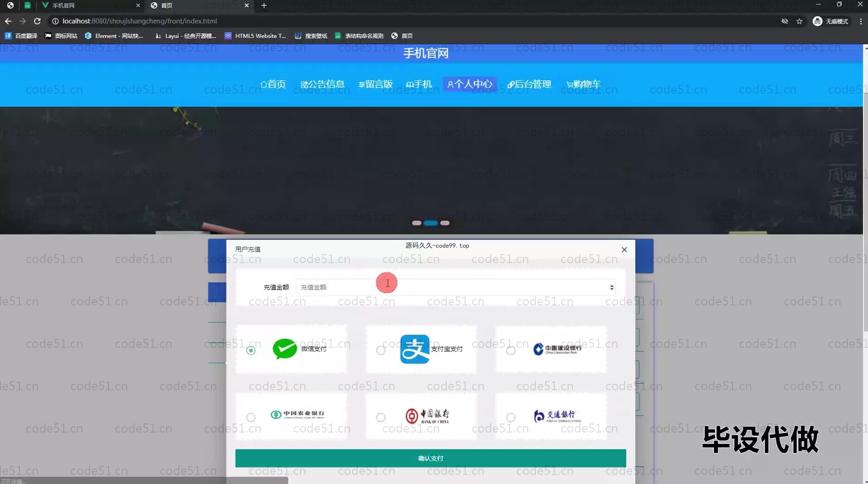Screen dimensions: 868x484
Task: Open the 图标网站 bookmark
Action: point(61,36)
